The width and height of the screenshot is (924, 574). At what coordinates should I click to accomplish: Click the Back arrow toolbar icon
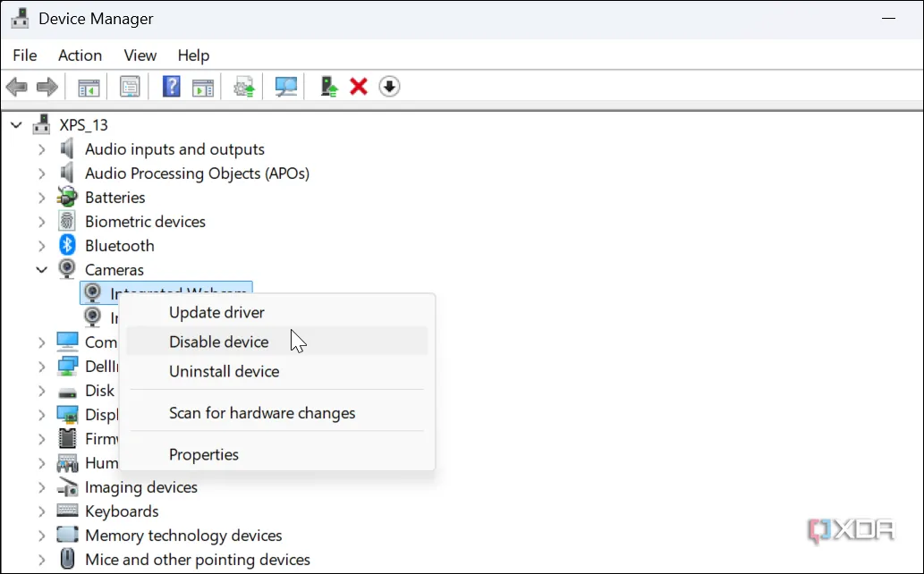pyautogui.click(x=16, y=88)
